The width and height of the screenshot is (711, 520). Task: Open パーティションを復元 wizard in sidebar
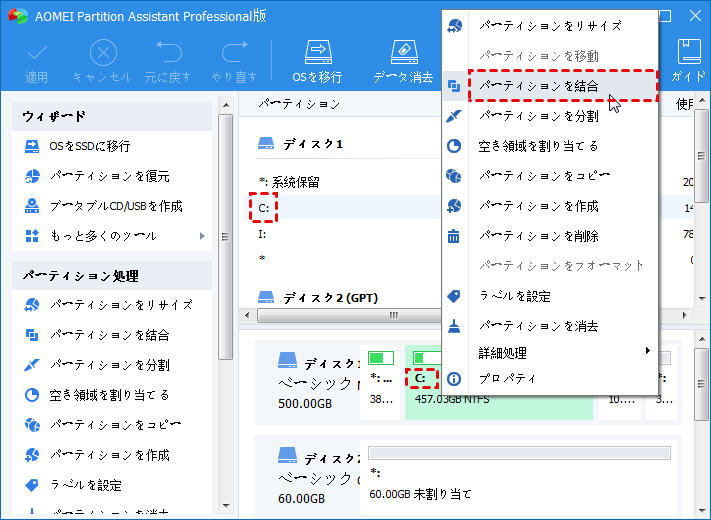point(97,176)
